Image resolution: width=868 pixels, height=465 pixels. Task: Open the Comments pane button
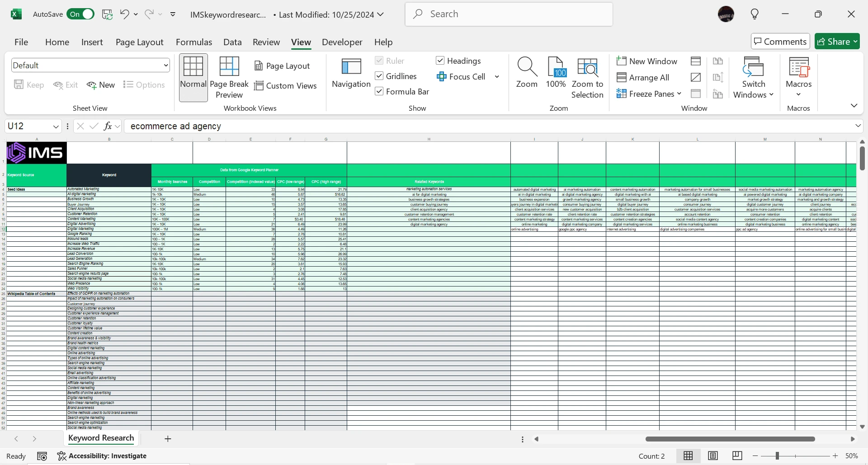pos(780,42)
